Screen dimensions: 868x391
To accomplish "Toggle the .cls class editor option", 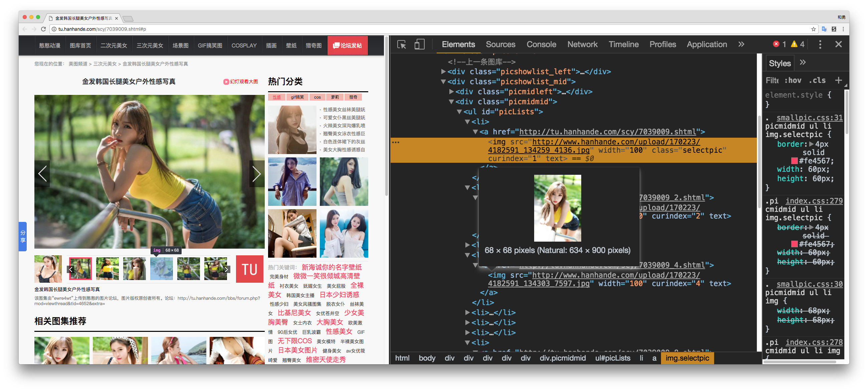I will [x=817, y=80].
